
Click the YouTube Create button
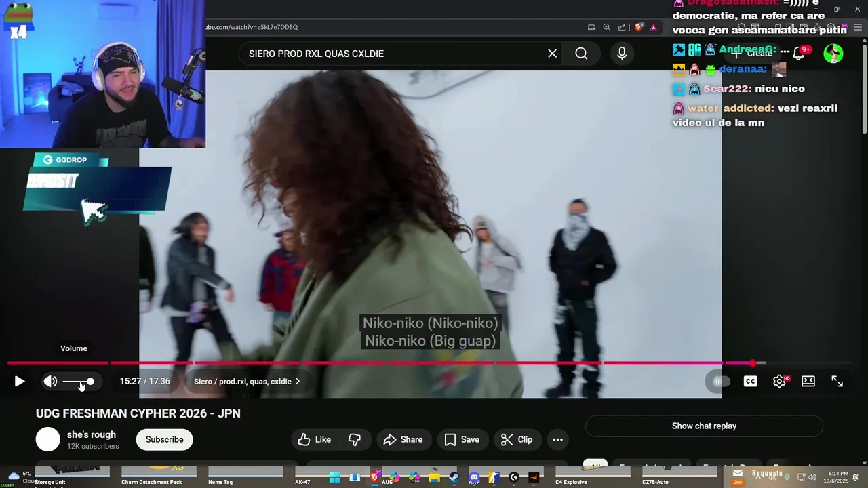click(x=753, y=54)
